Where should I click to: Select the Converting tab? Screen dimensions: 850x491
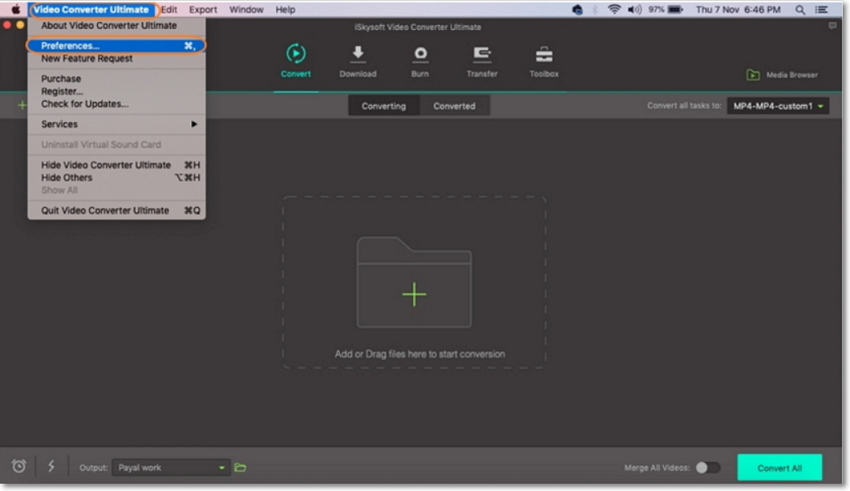tap(384, 105)
